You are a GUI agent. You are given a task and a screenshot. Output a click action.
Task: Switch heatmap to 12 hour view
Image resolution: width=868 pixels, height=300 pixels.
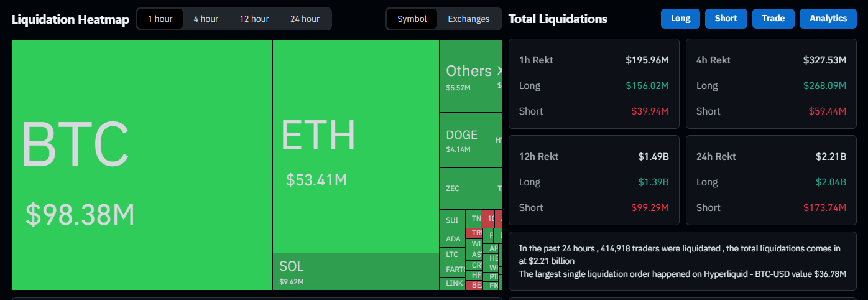(254, 19)
